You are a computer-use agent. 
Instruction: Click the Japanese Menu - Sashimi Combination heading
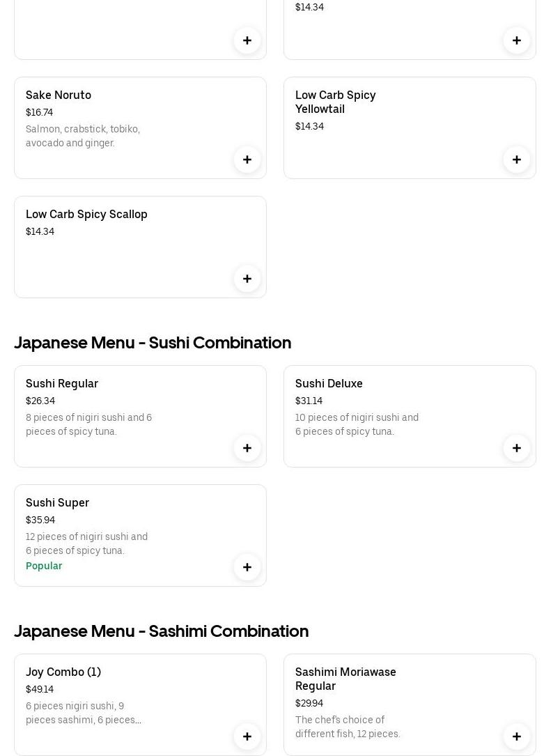(x=161, y=631)
